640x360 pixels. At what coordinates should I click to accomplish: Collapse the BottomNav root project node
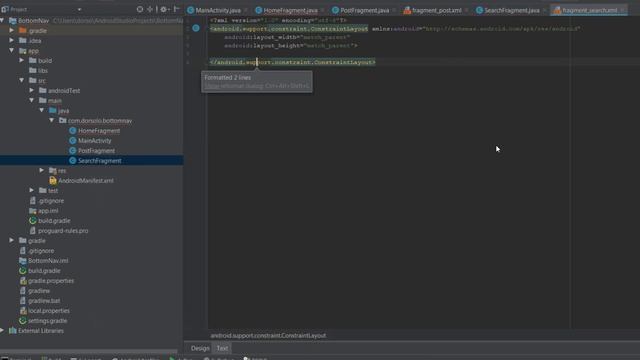point(2,20)
